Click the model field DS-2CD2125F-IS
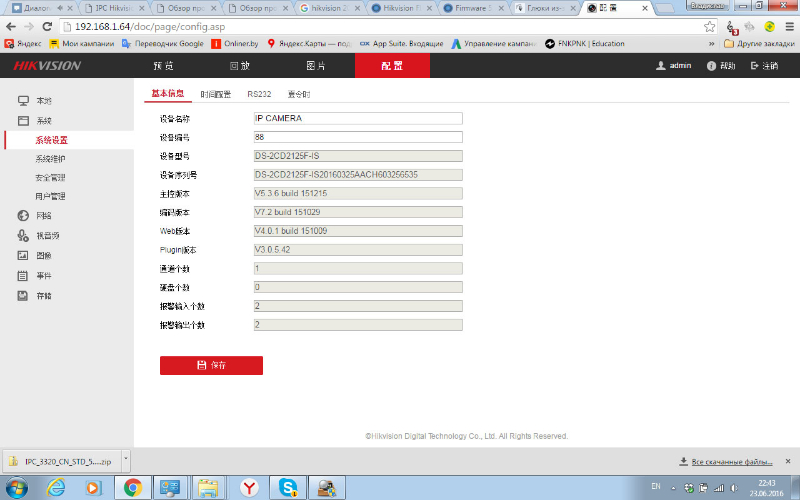 pyautogui.click(x=358, y=156)
